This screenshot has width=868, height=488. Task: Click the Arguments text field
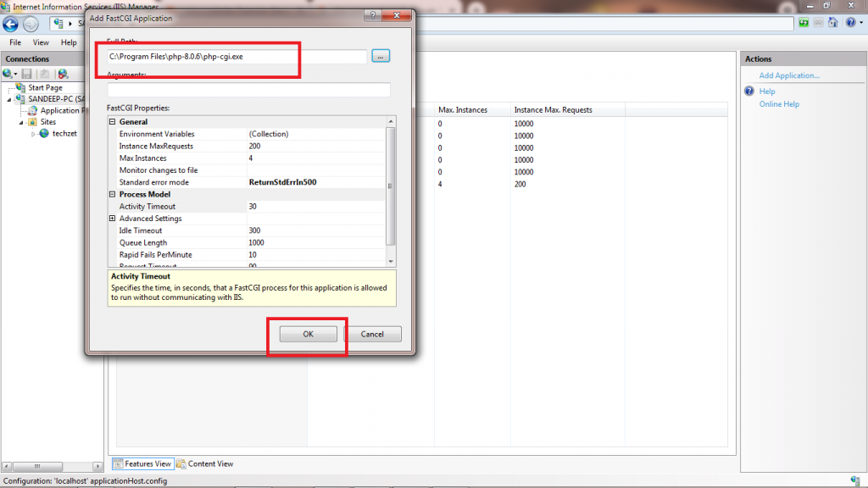(x=248, y=90)
